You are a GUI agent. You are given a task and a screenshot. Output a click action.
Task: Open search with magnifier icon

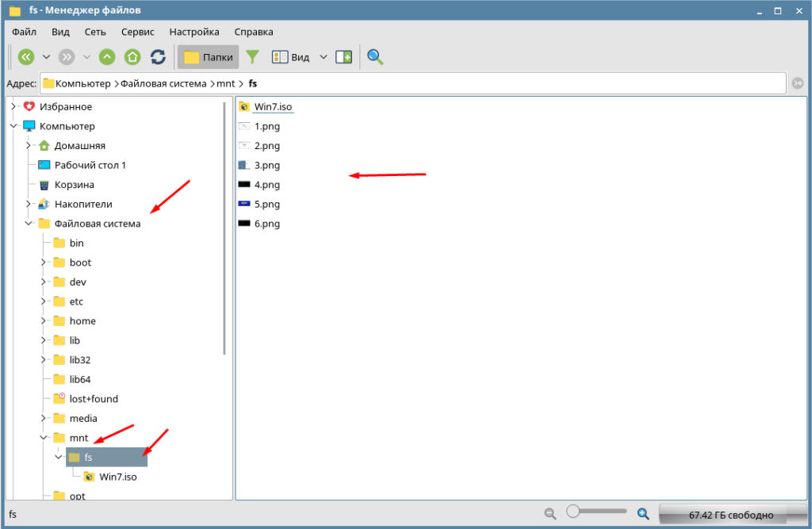pyautogui.click(x=375, y=57)
